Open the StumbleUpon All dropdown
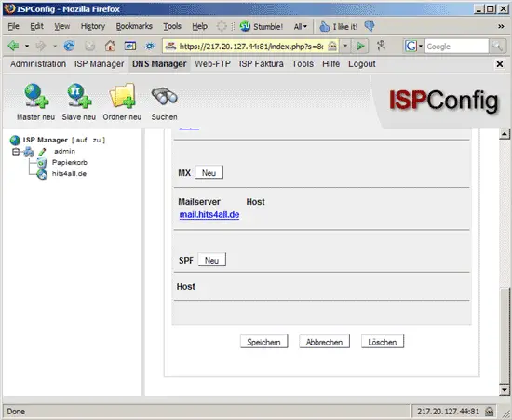 [x=300, y=27]
